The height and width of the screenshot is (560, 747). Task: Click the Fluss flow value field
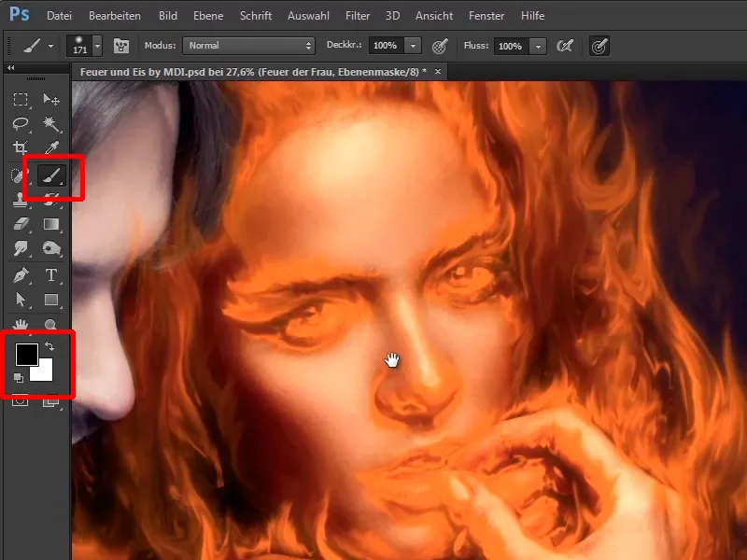click(511, 46)
